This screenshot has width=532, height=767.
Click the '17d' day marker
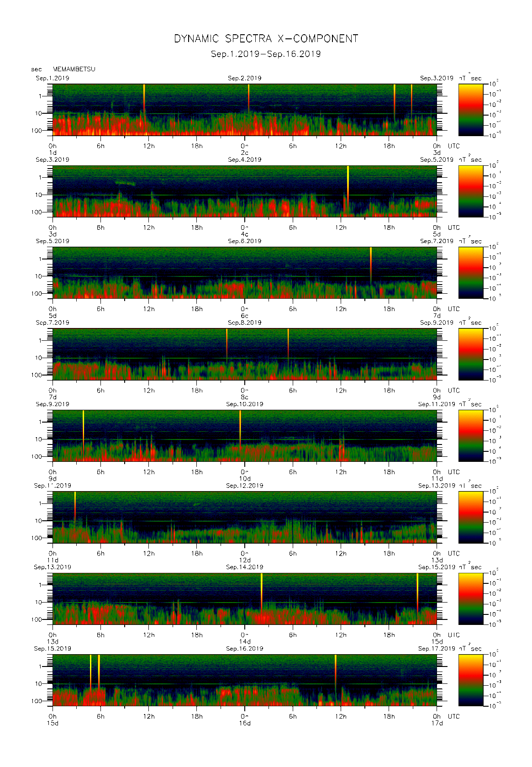437,723
